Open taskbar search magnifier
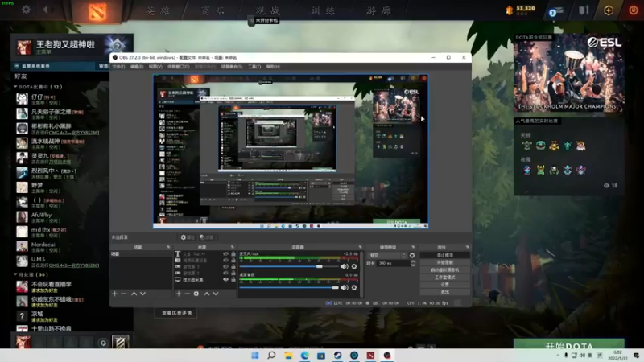 point(271,356)
